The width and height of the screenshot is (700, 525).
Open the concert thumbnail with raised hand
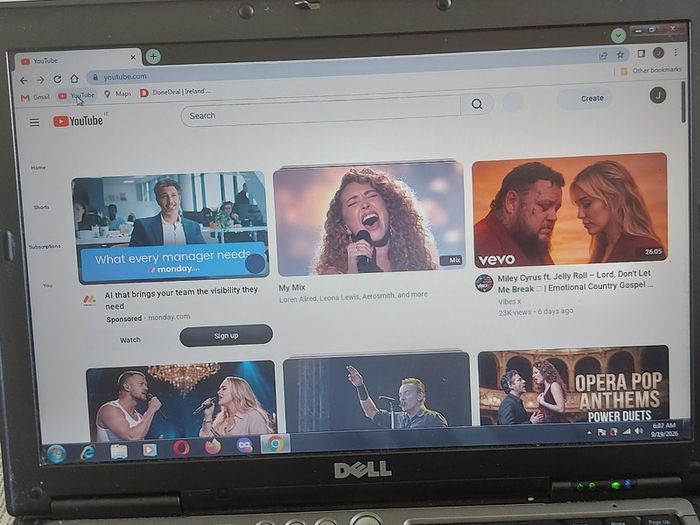[377, 392]
